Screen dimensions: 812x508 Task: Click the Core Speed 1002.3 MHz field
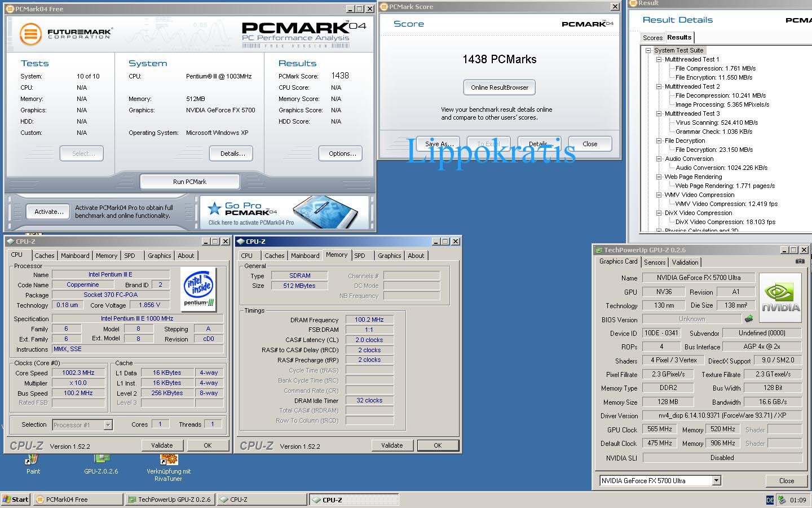pos(78,373)
